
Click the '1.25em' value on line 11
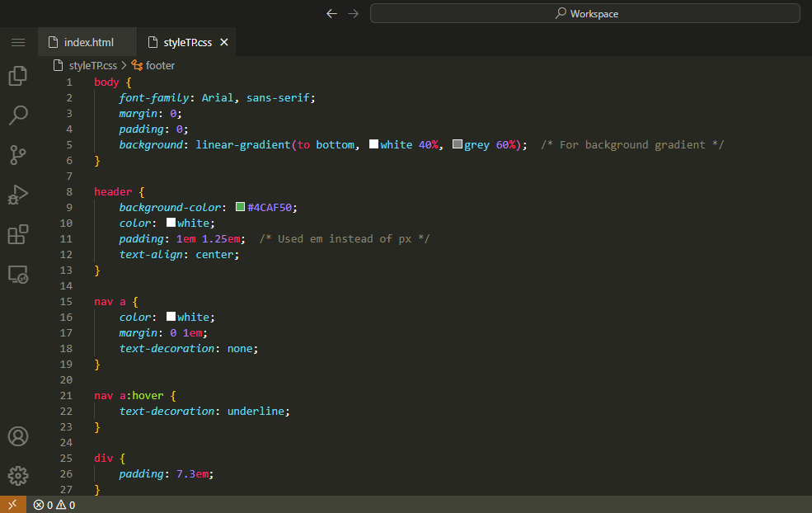coord(221,239)
